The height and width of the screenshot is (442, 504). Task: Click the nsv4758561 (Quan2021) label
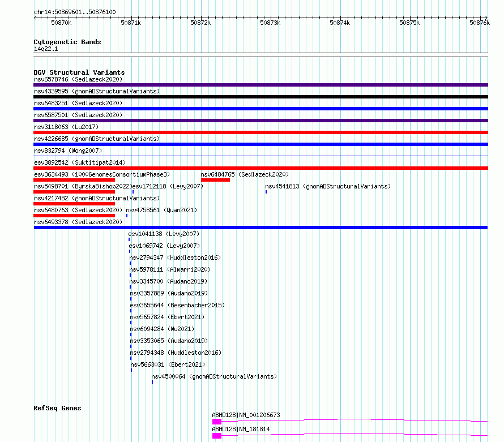[x=161, y=210]
